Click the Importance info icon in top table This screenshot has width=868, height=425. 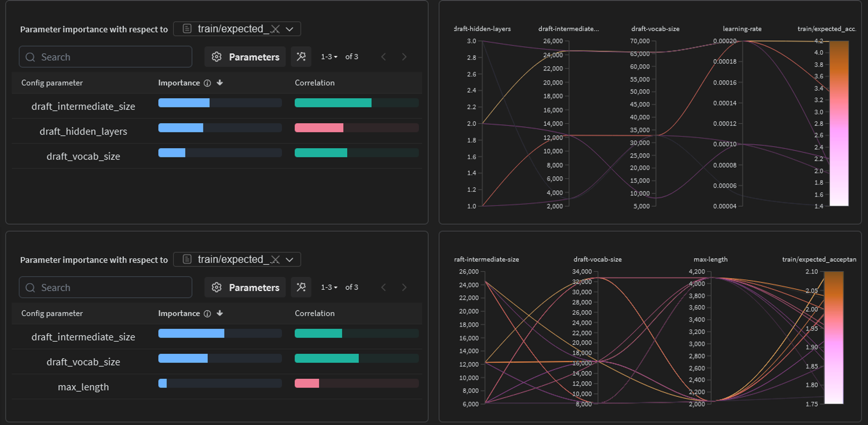pyautogui.click(x=207, y=83)
